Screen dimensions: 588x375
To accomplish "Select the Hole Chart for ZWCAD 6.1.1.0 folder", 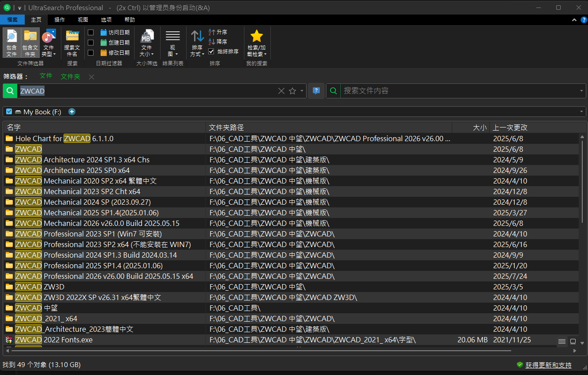I will [291, 139].
